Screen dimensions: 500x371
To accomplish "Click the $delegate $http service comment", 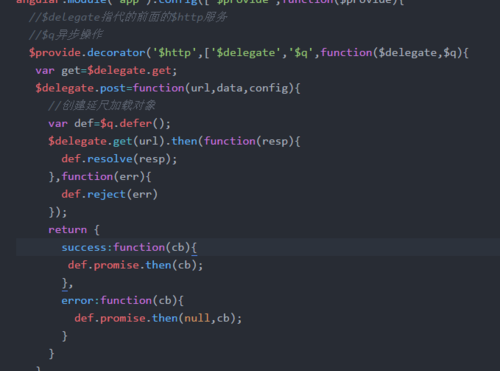I will point(128,17).
